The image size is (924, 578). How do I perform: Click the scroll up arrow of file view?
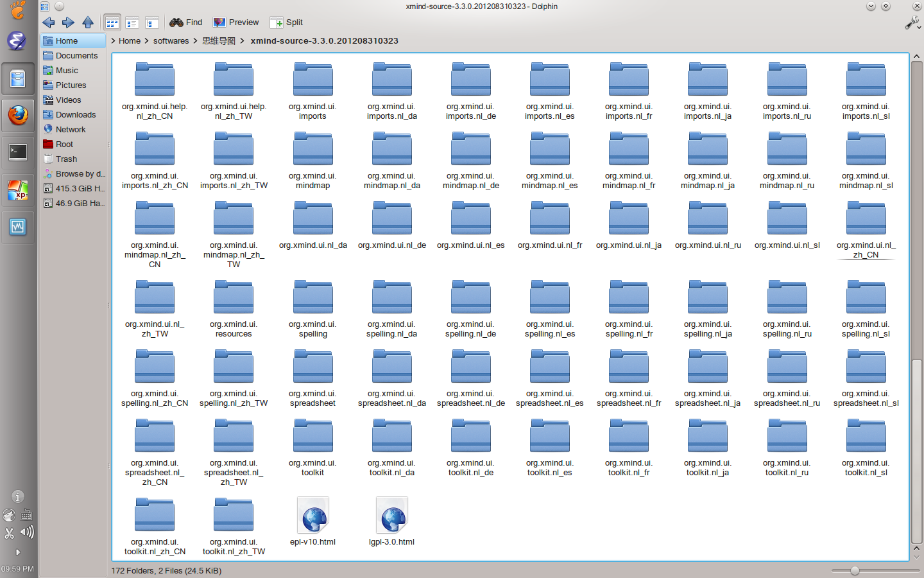916,57
